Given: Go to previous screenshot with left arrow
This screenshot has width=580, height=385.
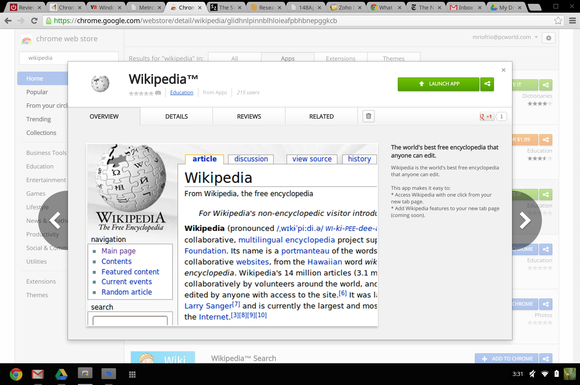Looking at the screenshot, I should click(x=54, y=220).
